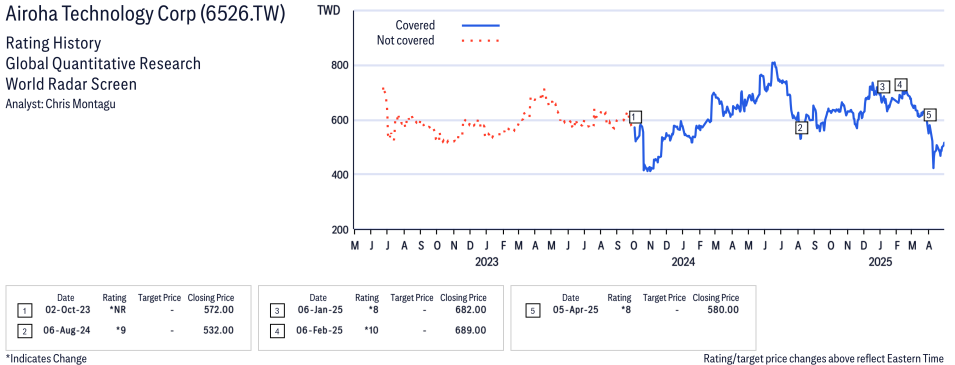
Task: Click the 572.00 closing price cell
Action: click(219, 310)
